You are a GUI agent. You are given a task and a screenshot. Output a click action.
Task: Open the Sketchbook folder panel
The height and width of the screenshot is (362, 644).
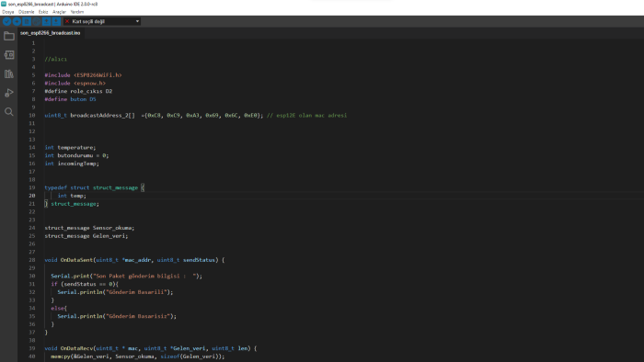click(x=9, y=36)
